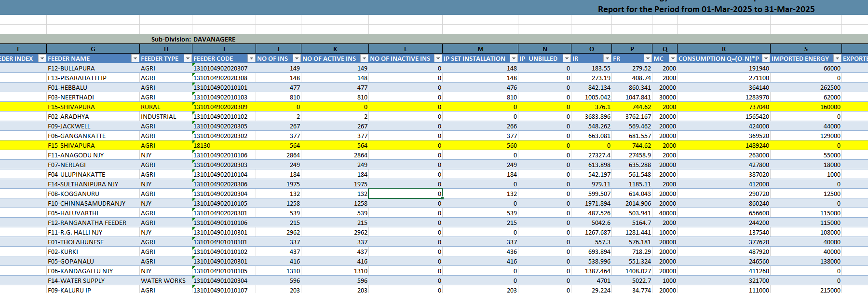The image size is (868, 293).
Task: Open the FEEDER TYPE filter dropdown
Action: pos(188,58)
